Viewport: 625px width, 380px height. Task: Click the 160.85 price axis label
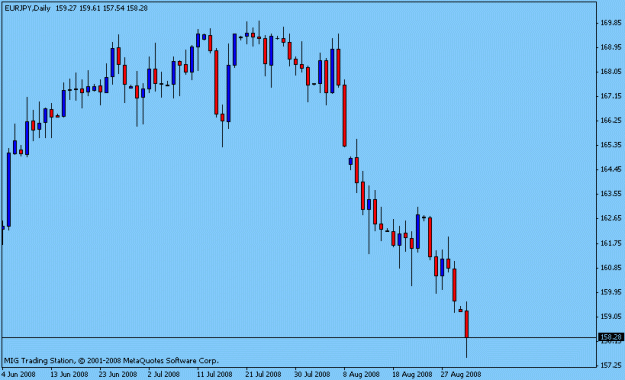[x=611, y=267]
